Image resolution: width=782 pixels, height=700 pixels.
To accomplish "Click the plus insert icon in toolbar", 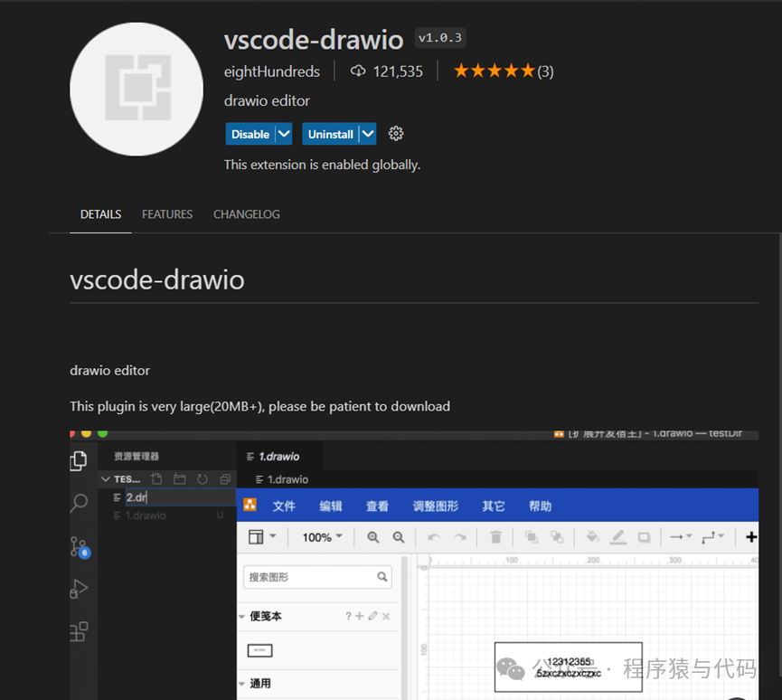I will [x=751, y=537].
